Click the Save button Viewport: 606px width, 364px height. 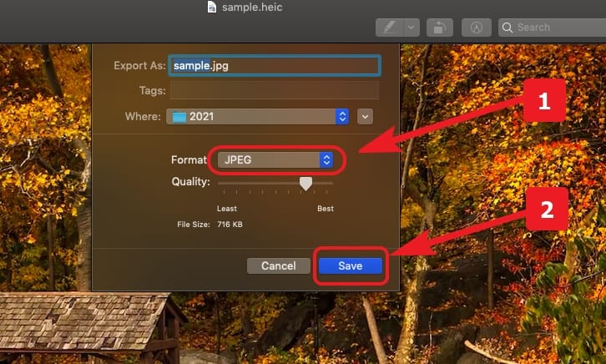(351, 265)
